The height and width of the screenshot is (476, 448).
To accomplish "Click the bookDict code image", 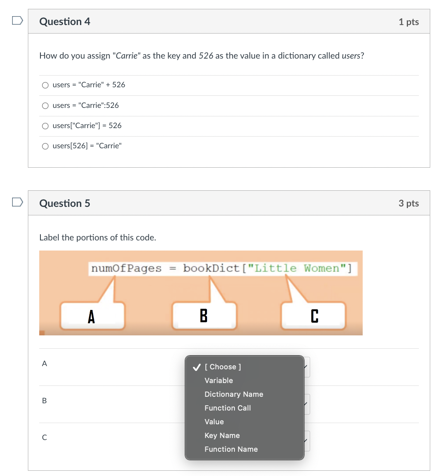I will (201, 293).
